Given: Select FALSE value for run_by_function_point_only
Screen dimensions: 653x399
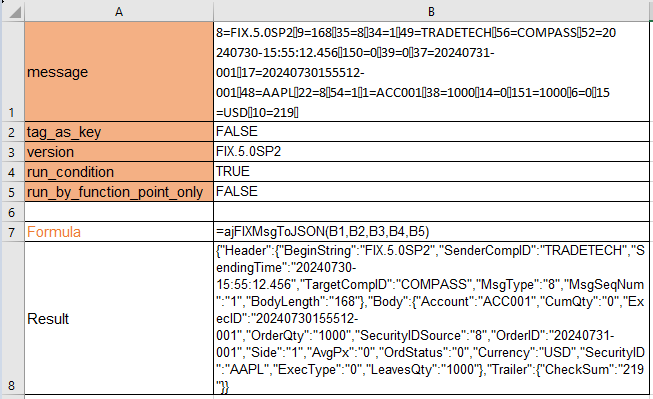Looking at the screenshot, I should 431,192.
